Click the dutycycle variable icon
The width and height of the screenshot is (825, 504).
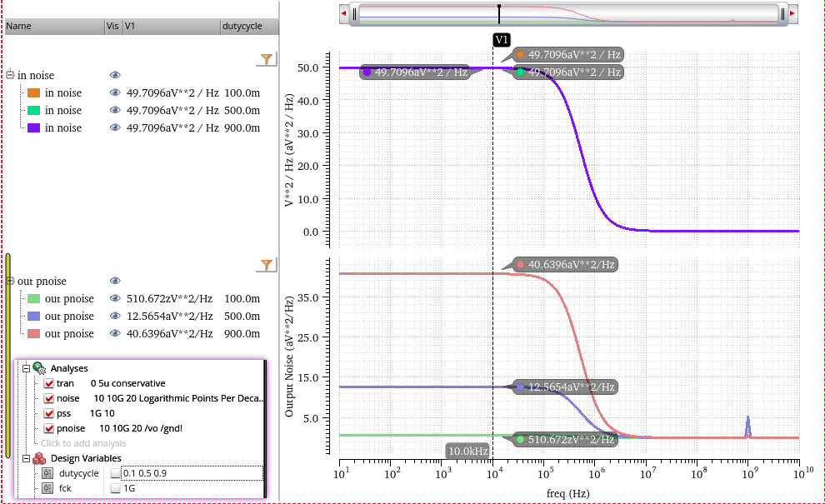point(47,473)
